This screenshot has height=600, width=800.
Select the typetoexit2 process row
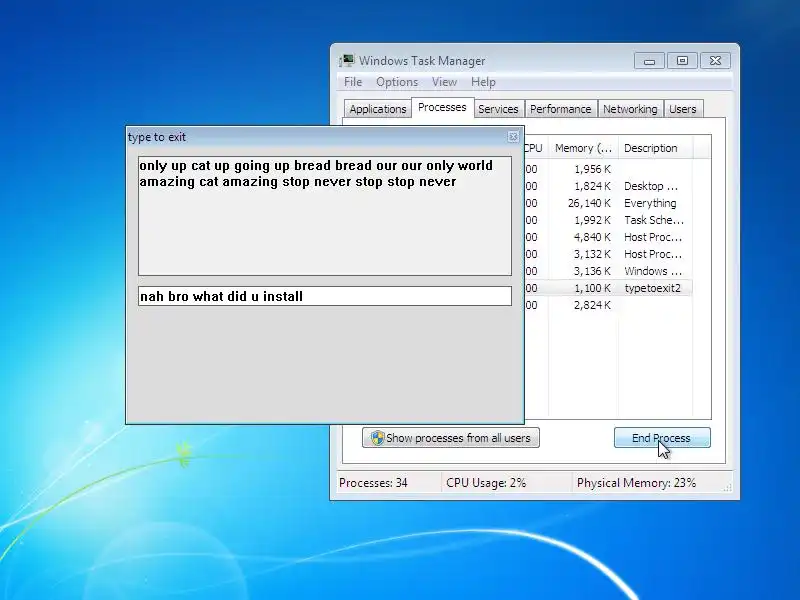(608, 288)
